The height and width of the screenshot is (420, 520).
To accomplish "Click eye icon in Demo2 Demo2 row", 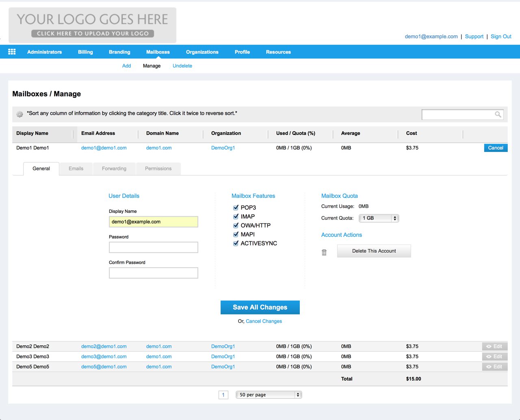I will pos(489,346).
